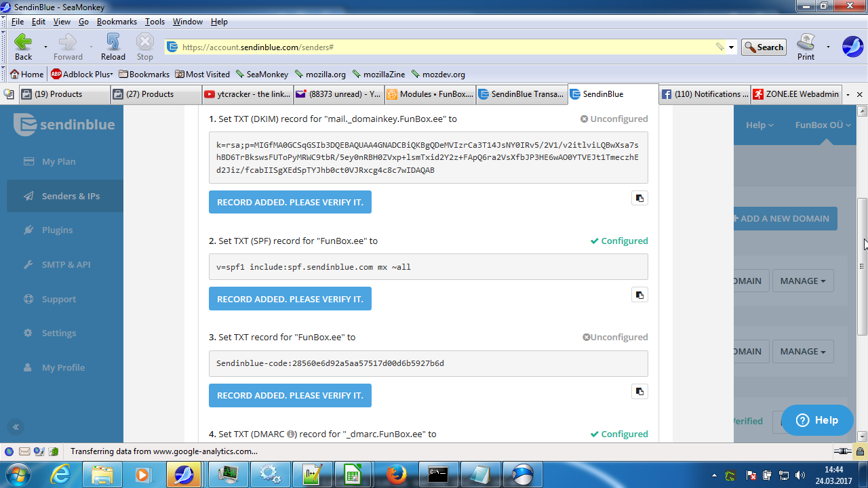Switch to the (19) Products tab
Image resolution: width=868 pixels, height=488 pixels.
(x=64, y=94)
